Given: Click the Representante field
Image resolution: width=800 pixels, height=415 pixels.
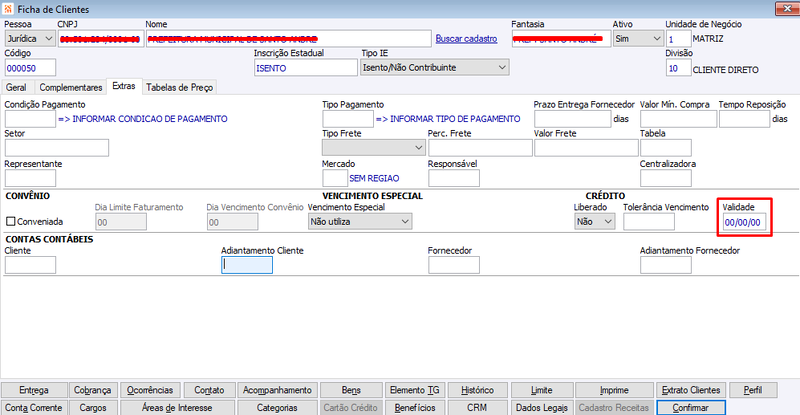Looking at the screenshot, I should pos(30,178).
